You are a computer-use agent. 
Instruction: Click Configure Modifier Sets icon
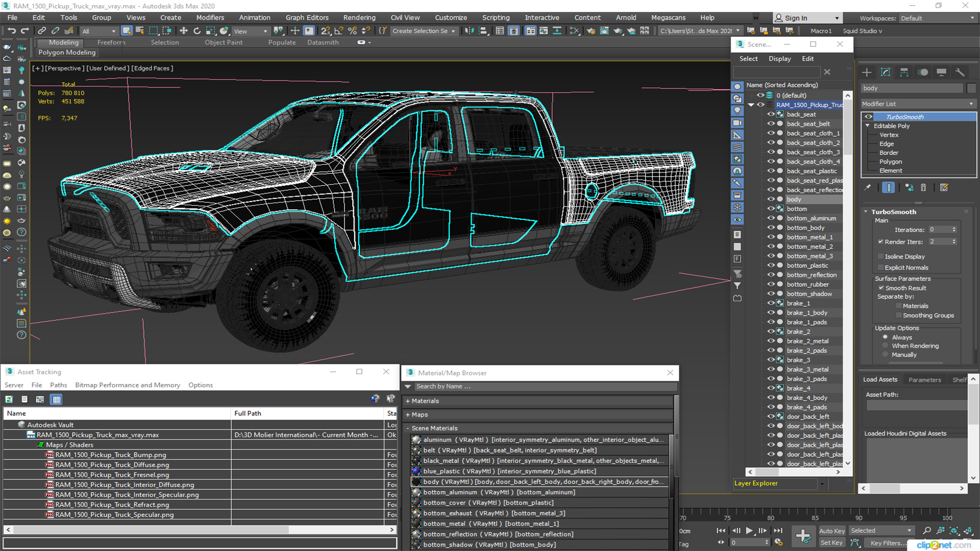(944, 188)
